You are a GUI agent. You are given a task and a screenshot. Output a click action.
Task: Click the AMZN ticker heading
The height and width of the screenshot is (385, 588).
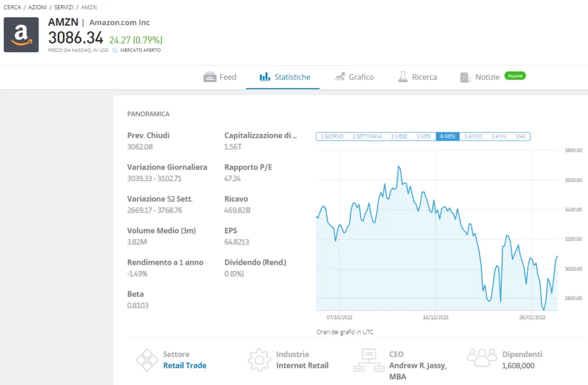pos(63,22)
